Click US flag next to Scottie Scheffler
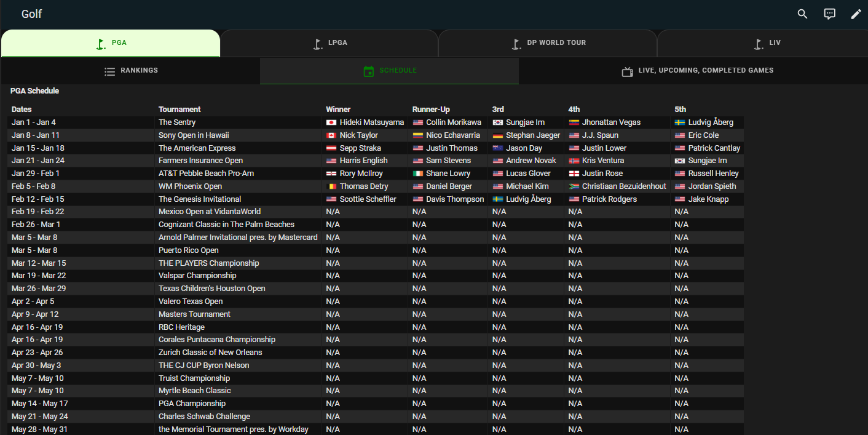Image resolution: width=868 pixels, height=435 pixels. click(x=331, y=199)
